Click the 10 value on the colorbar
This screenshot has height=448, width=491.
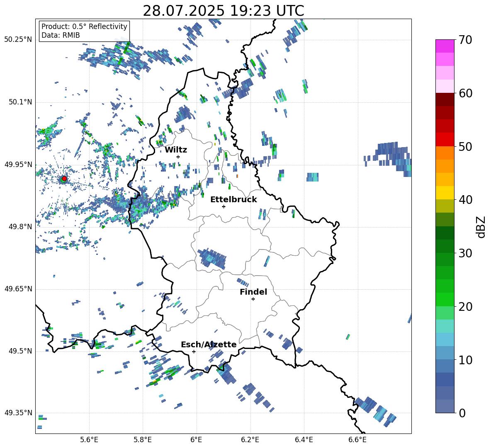click(x=465, y=360)
